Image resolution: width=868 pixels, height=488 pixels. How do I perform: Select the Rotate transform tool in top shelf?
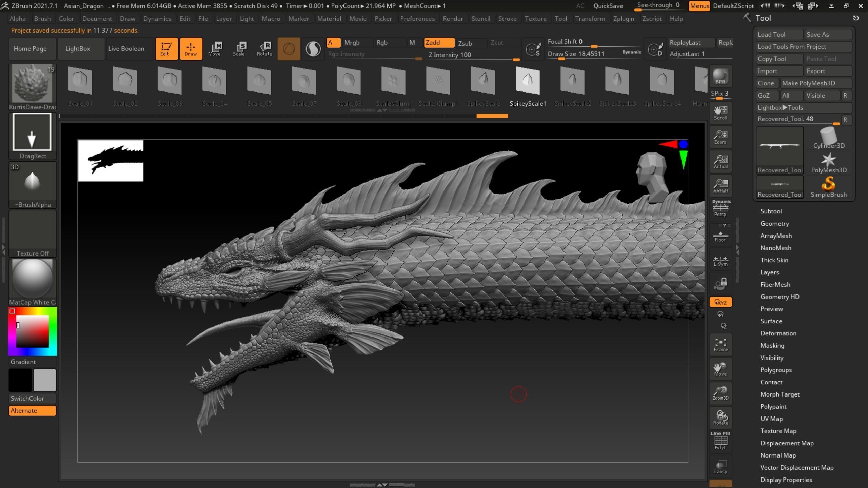[264, 49]
